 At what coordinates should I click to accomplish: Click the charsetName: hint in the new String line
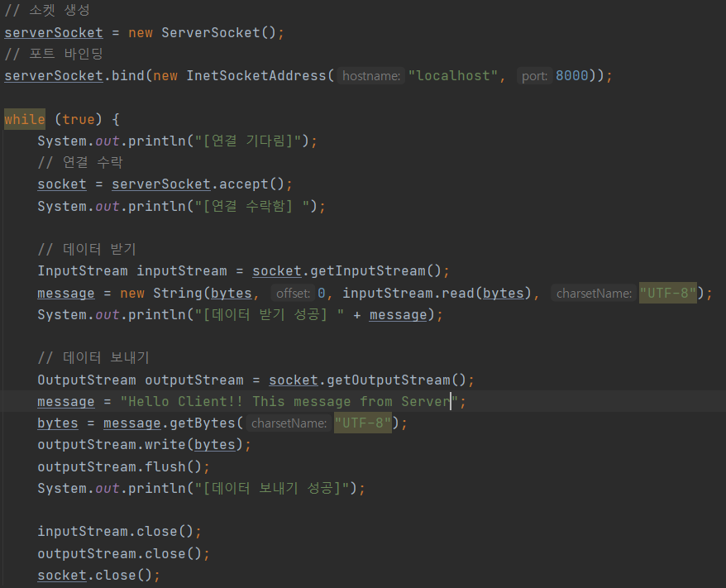[594, 293]
